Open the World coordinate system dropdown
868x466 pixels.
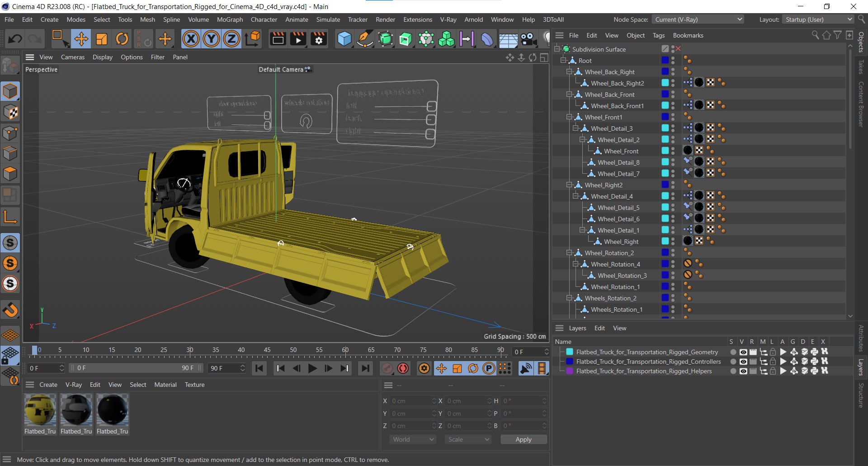tap(413, 439)
